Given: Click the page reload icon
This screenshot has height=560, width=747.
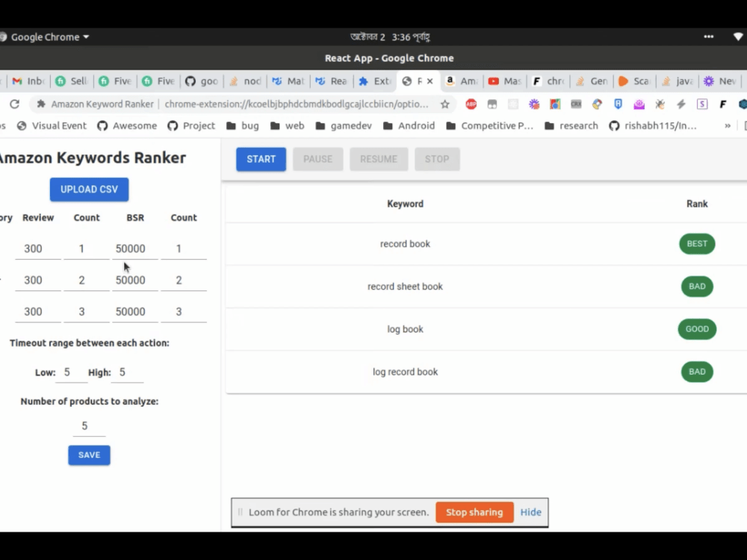Looking at the screenshot, I should (14, 105).
